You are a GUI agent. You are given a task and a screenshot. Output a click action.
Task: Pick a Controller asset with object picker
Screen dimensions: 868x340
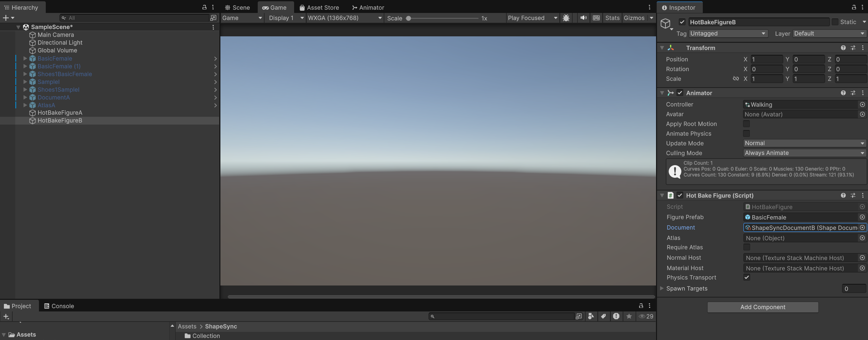tap(862, 104)
